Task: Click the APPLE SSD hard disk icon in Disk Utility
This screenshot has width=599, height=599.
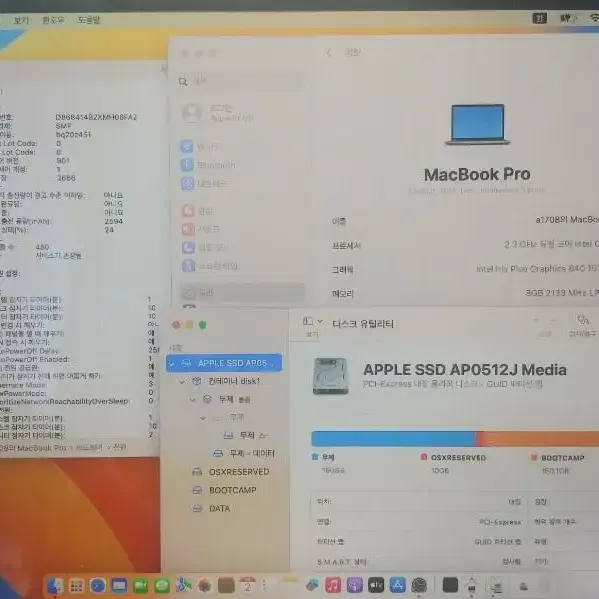Action: point(330,376)
